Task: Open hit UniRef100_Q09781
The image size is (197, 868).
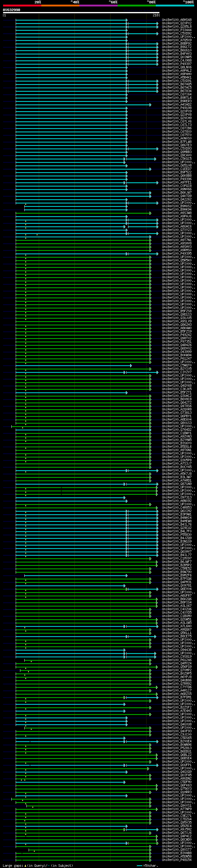Action: [x=177, y=585]
